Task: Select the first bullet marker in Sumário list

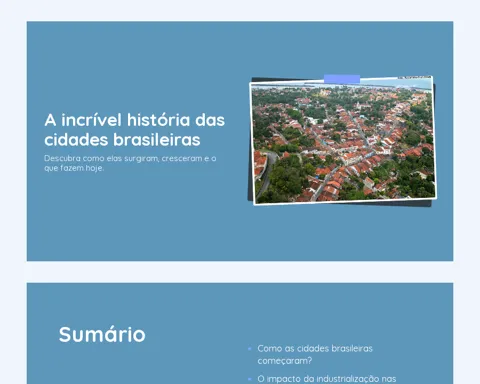Action: 250,349
